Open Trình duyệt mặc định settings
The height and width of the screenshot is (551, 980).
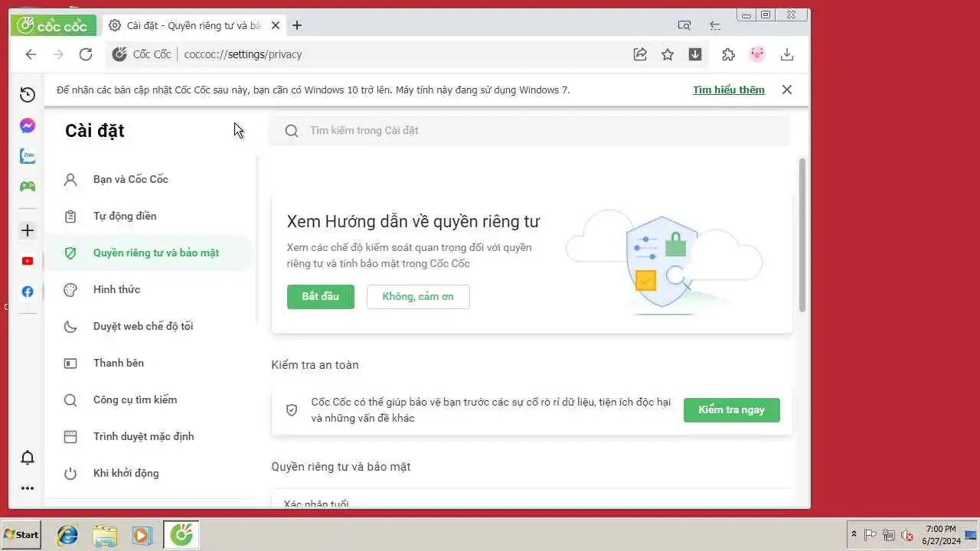(149, 436)
